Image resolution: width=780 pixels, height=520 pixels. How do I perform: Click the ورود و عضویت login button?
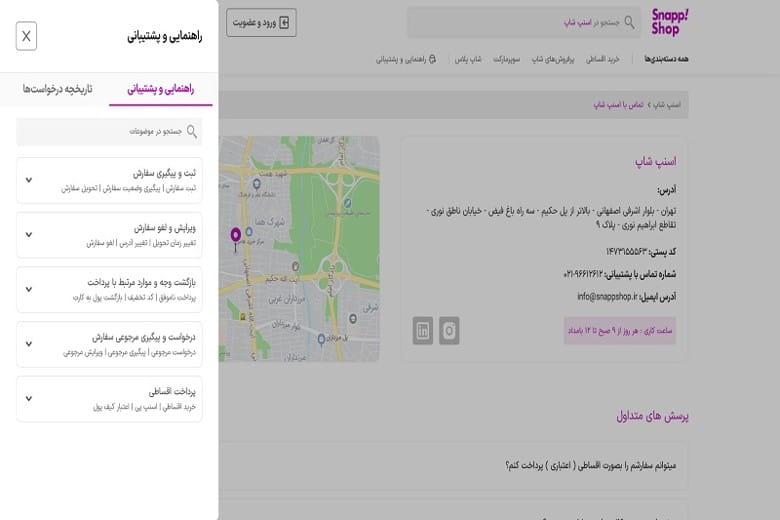tap(261, 22)
